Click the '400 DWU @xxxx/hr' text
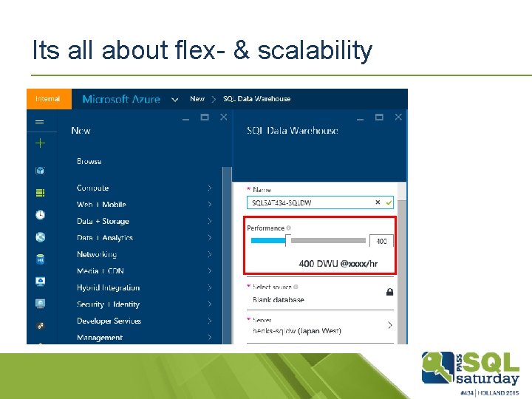532x399 pixels. pos(338,264)
